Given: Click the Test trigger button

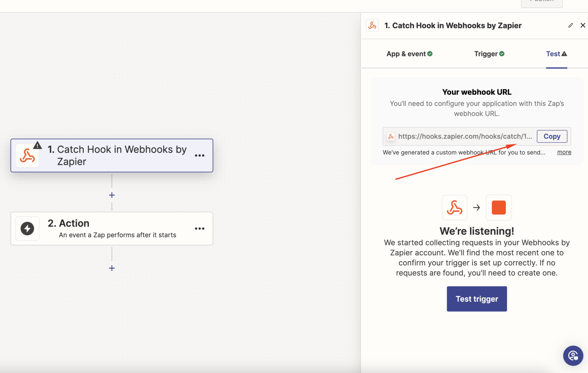Looking at the screenshot, I should [477, 299].
